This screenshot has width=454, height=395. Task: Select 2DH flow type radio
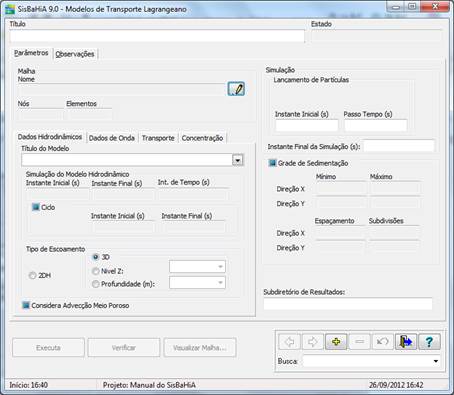[32, 275]
